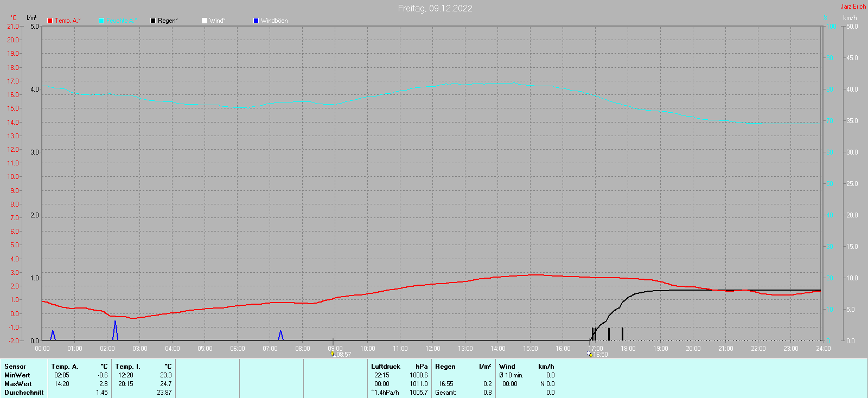Select the Wind* legend label

coord(217,21)
